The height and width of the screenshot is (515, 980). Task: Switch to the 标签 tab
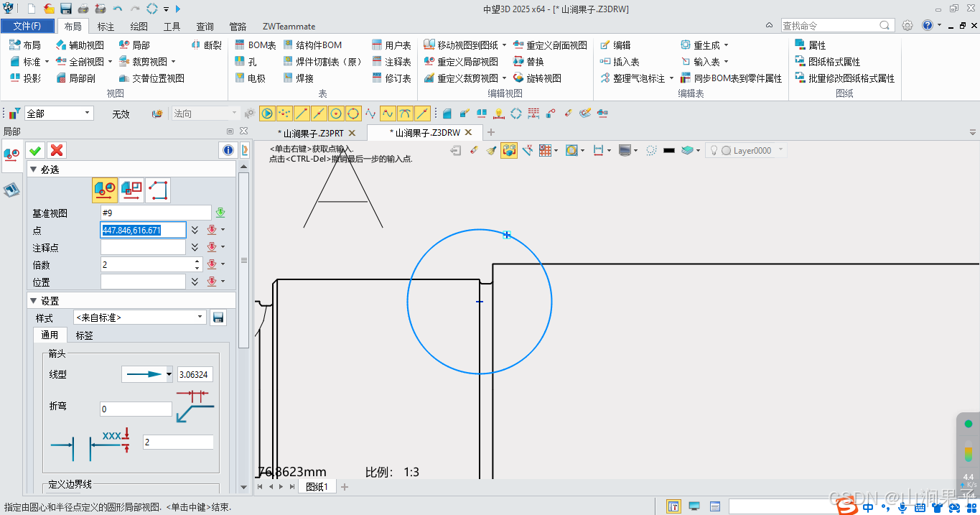tap(84, 335)
